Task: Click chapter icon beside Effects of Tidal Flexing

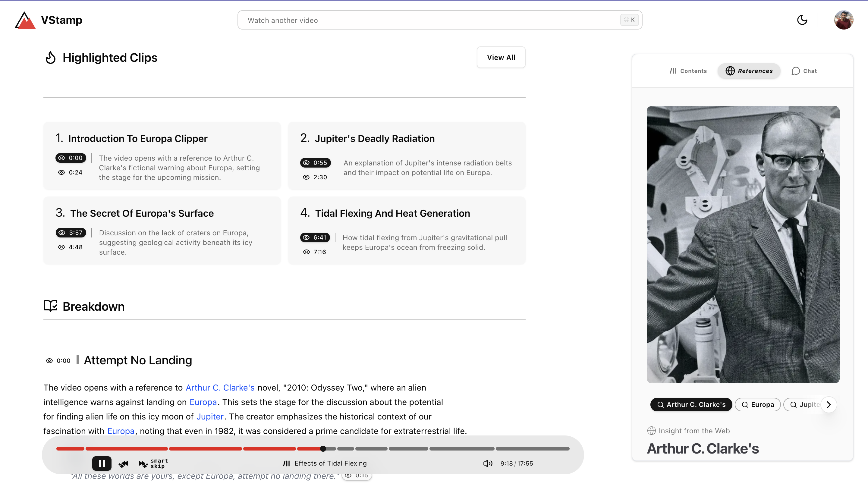Action: coord(286,463)
